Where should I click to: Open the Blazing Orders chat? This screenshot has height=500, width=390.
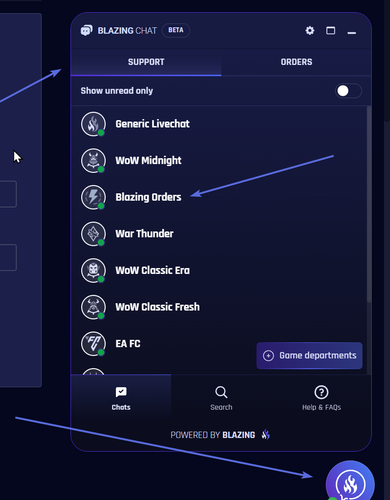click(219, 197)
